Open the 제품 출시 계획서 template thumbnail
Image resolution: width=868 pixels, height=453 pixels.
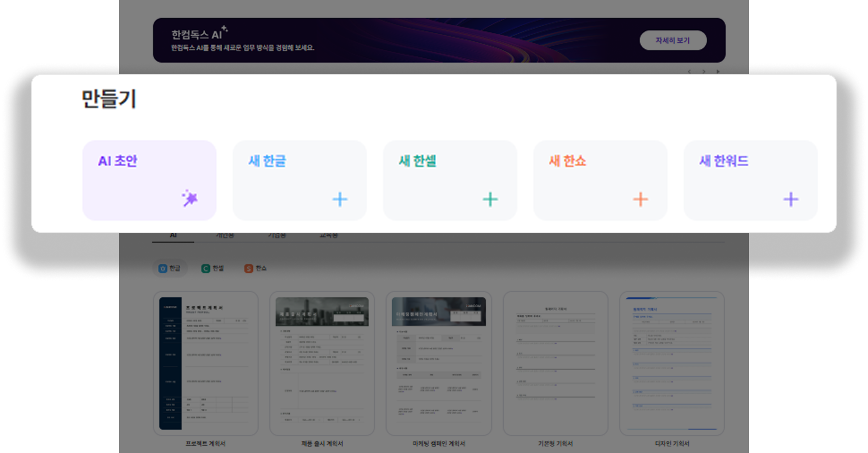tap(322, 363)
